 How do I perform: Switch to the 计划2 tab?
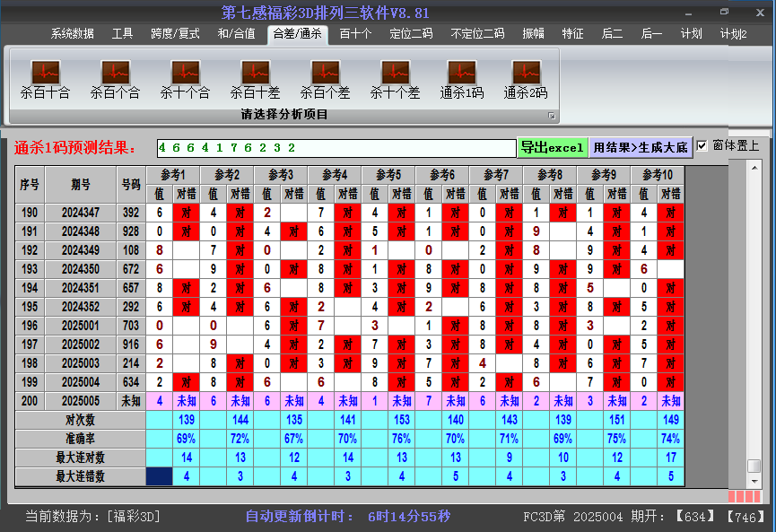click(733, 34)
